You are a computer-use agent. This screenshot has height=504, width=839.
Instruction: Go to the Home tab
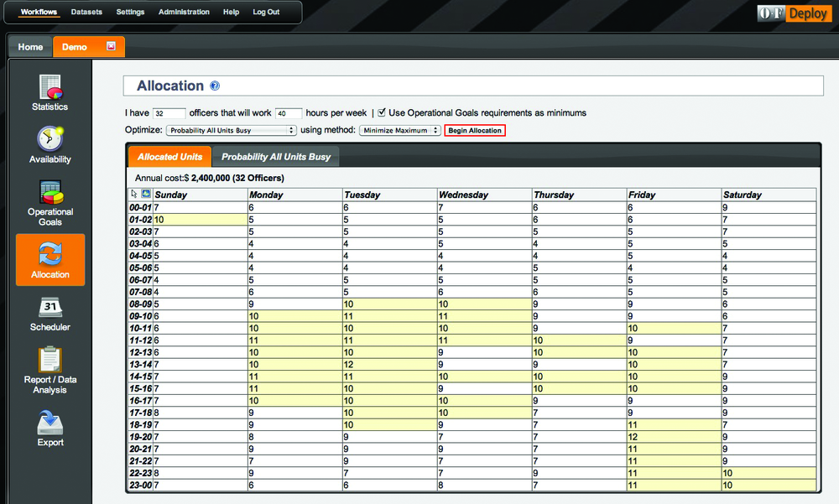(x=30, y=47)
